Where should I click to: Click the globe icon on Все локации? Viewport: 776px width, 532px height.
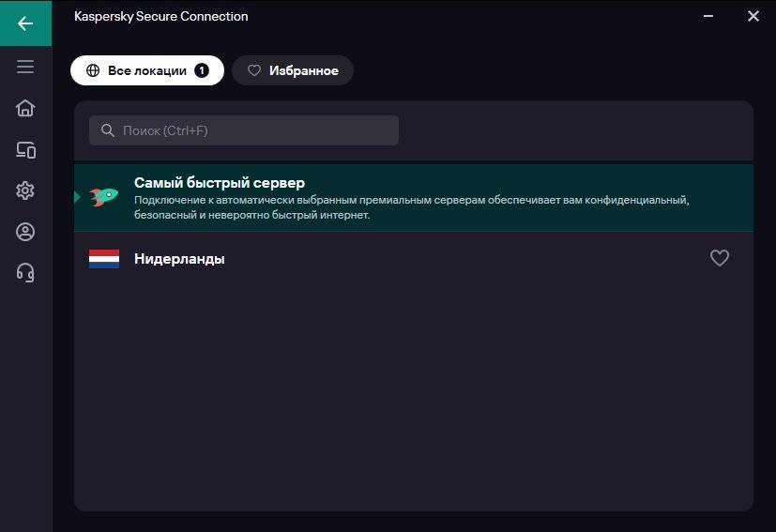coord(93,70)
